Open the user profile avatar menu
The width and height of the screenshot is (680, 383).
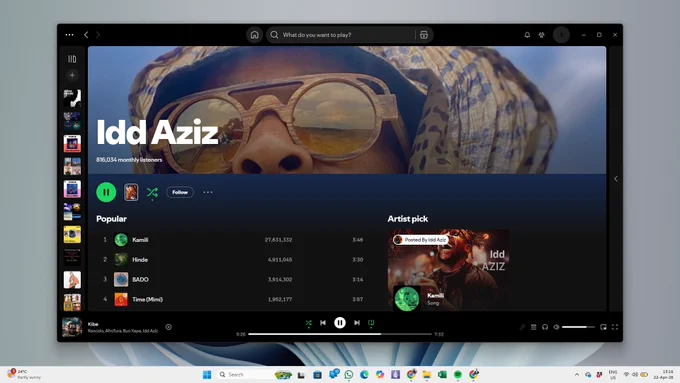tap(561, 35)
